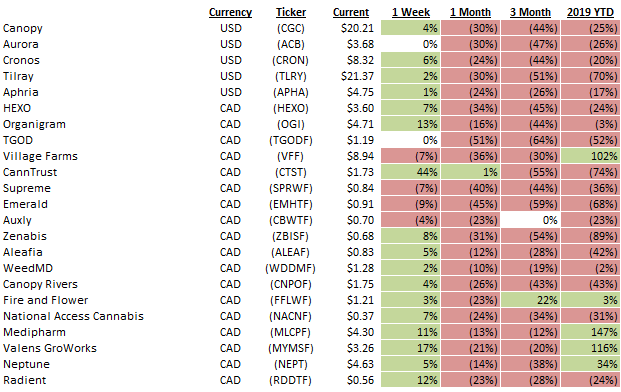
Task: Click the 3 Month column header
Action: tap(530, 12)
